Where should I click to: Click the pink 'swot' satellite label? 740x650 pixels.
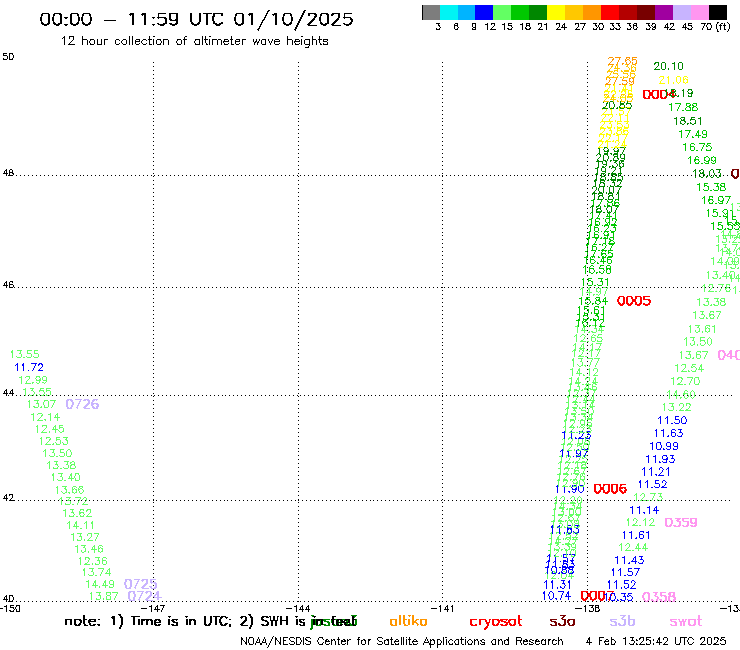tap(686, 621)
